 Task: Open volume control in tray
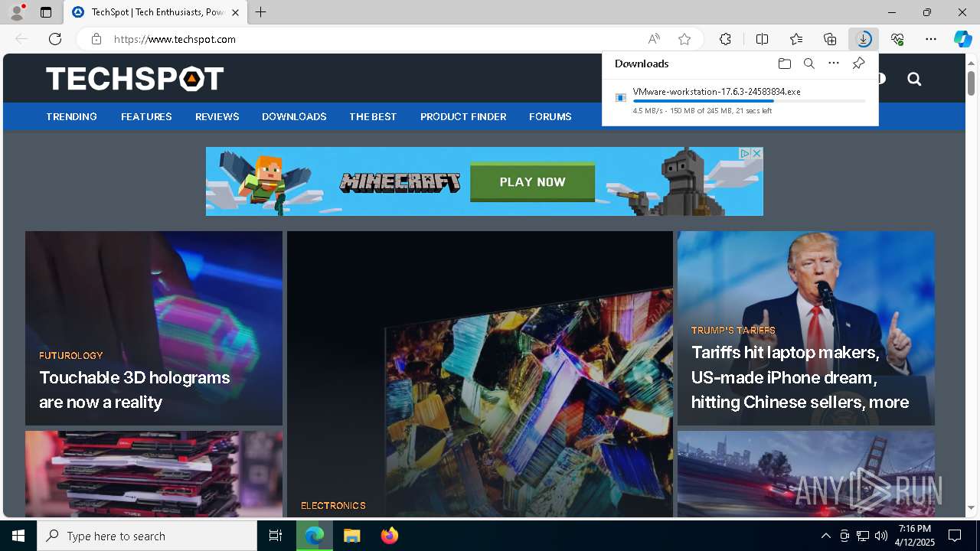pos(880,536)
